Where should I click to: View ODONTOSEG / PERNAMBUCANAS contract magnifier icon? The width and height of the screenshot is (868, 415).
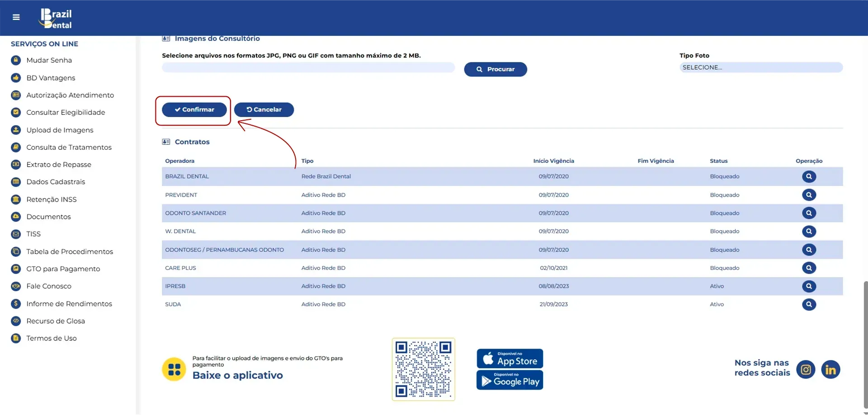pos(809,250)
